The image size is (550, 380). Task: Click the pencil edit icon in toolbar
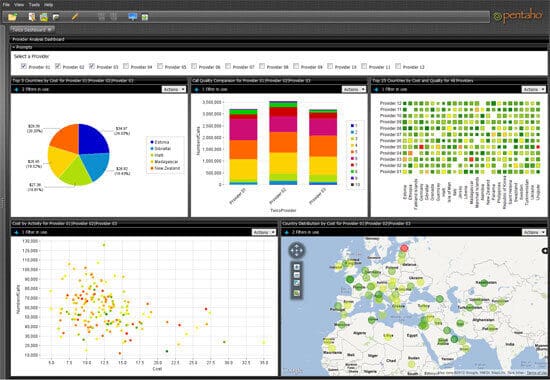coord(74,16)
